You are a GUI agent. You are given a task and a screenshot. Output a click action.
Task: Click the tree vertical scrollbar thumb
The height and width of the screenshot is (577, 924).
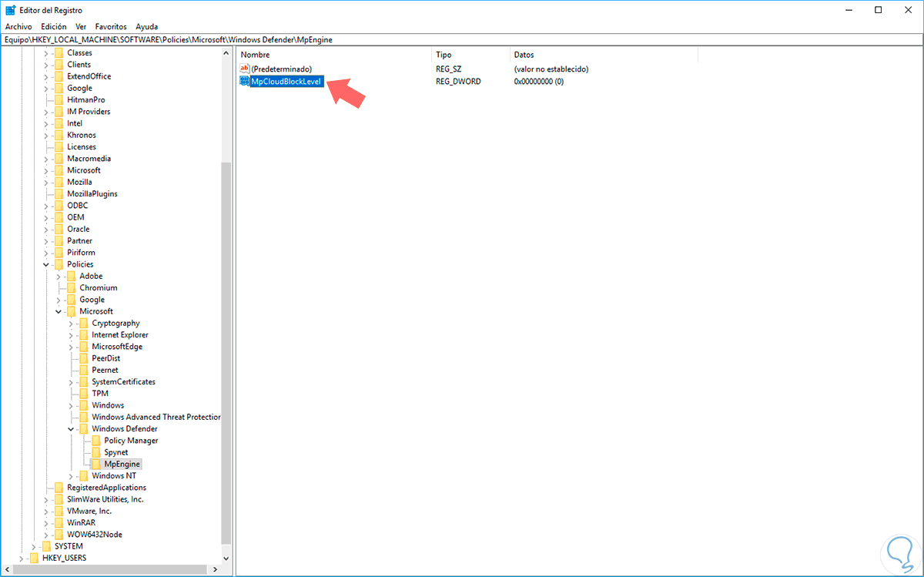(x=226, y=353)
